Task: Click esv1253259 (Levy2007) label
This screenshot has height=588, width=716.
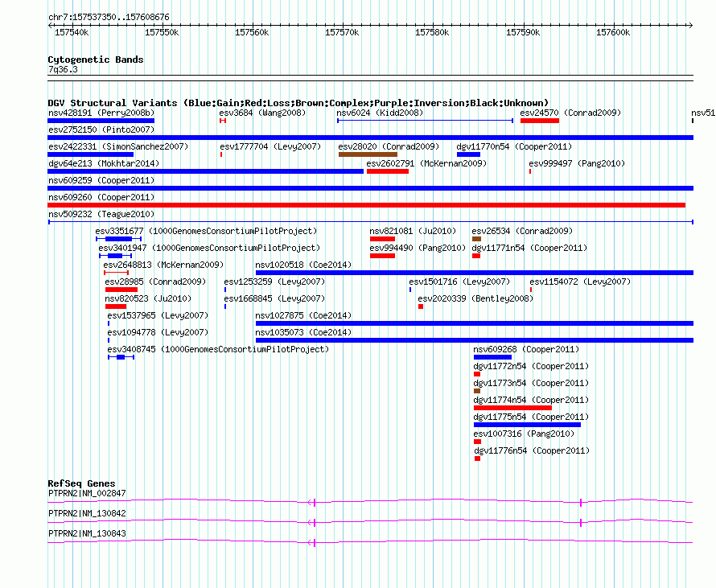Action: [x=274, y=282]
